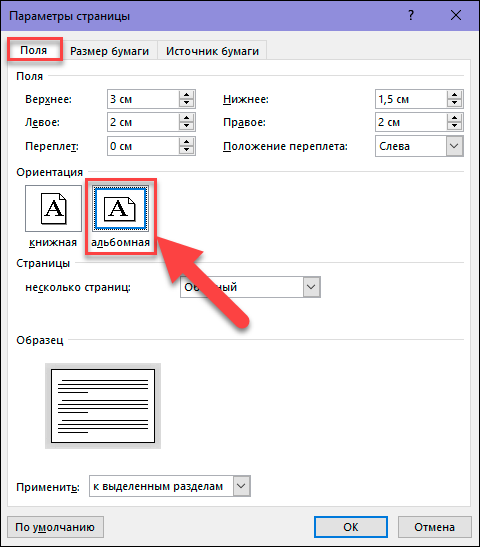
Task: Select книжная portrait orientation icon
Action: [53, 209]
